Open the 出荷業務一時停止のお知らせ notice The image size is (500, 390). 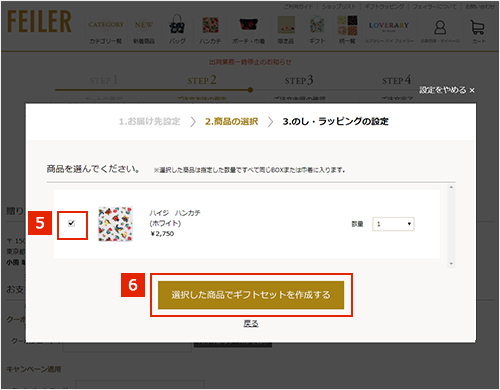click(x=250, y=62)
